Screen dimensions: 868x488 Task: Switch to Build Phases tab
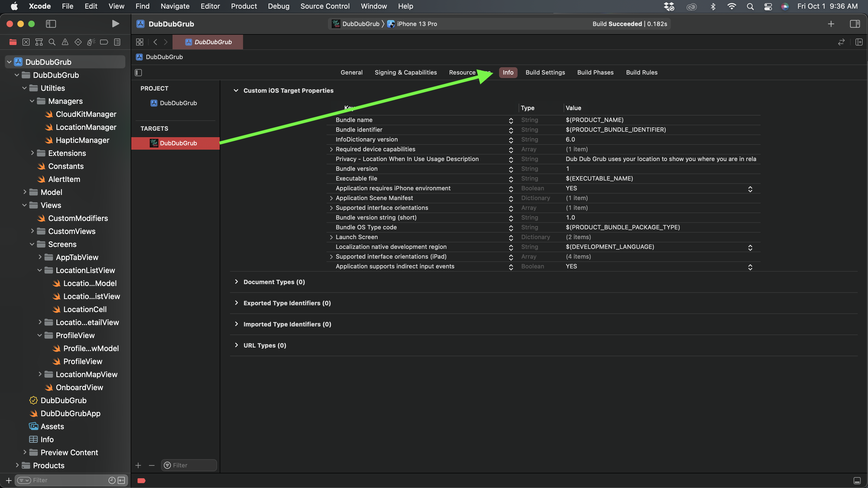595,72
